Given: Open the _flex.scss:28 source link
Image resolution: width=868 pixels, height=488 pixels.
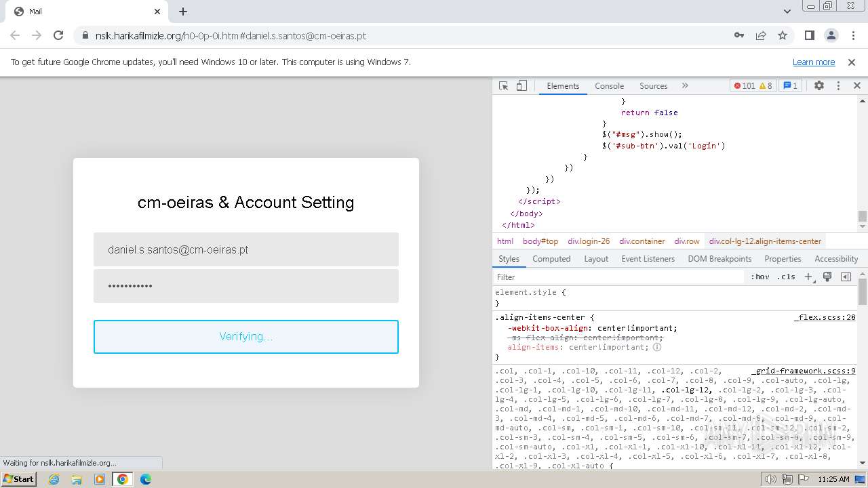Looking at the screenshot, I should tap(825, 317).
